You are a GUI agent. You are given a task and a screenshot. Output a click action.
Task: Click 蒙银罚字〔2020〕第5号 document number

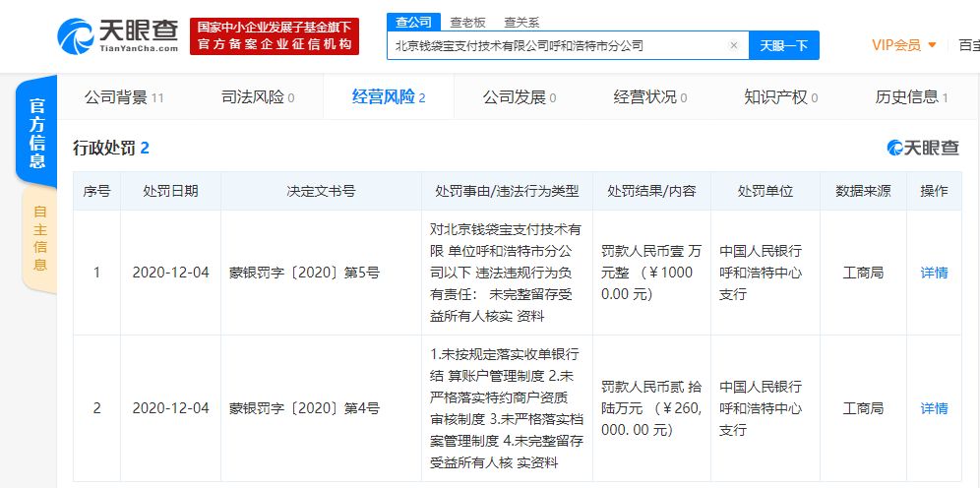click(304, 274)
